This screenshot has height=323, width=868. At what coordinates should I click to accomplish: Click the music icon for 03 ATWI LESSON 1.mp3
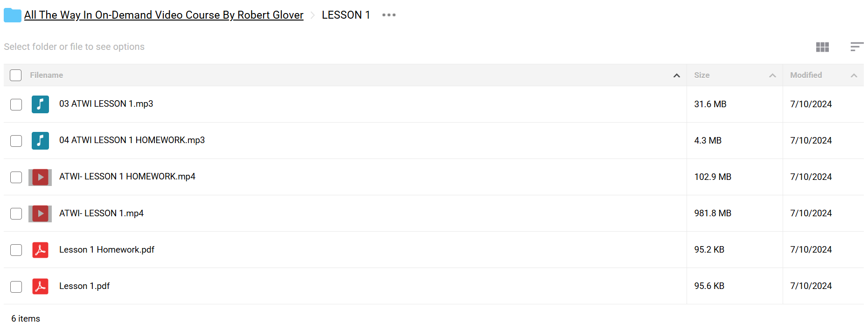(x=41, y=104)
